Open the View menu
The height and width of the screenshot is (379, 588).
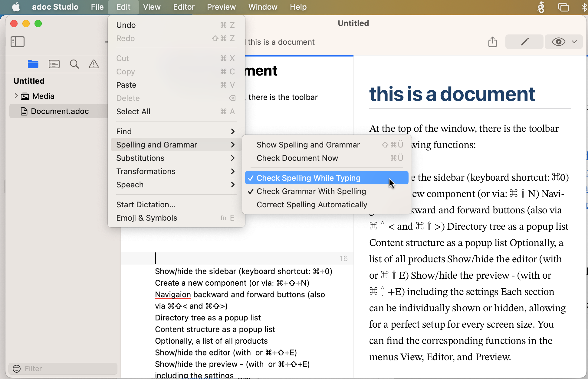pyautogui.click(x=152, y=7)
